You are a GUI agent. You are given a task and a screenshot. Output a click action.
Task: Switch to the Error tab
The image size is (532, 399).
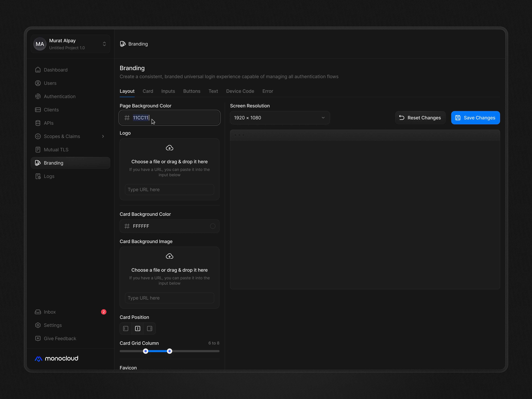pyautogui.click(x=268, y=91)
